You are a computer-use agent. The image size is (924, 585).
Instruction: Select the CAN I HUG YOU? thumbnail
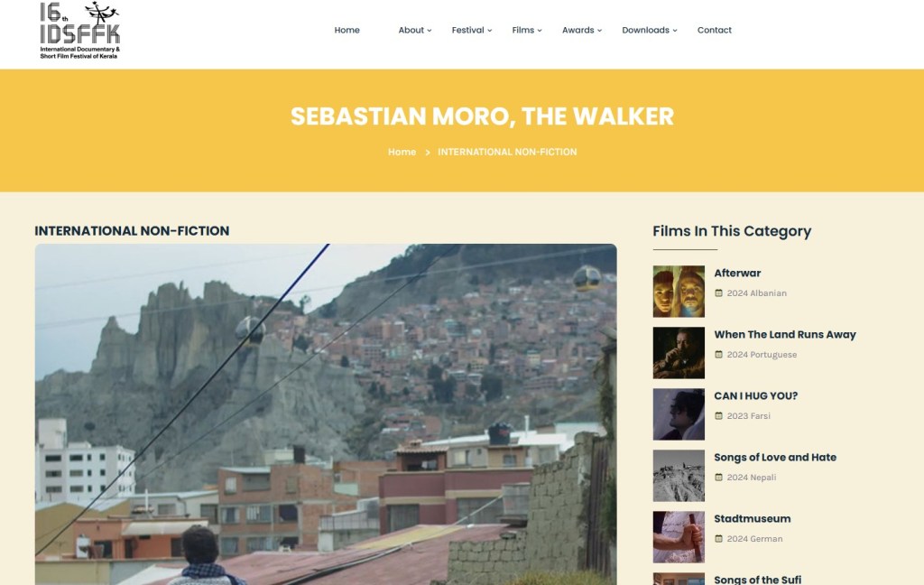point(679,414)
